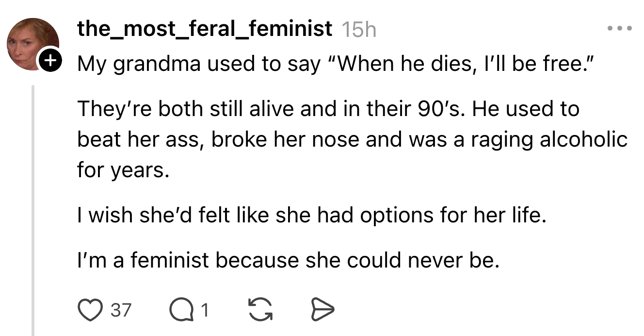Click the short line "for years."
644x336 pixels.
[123, 170]
